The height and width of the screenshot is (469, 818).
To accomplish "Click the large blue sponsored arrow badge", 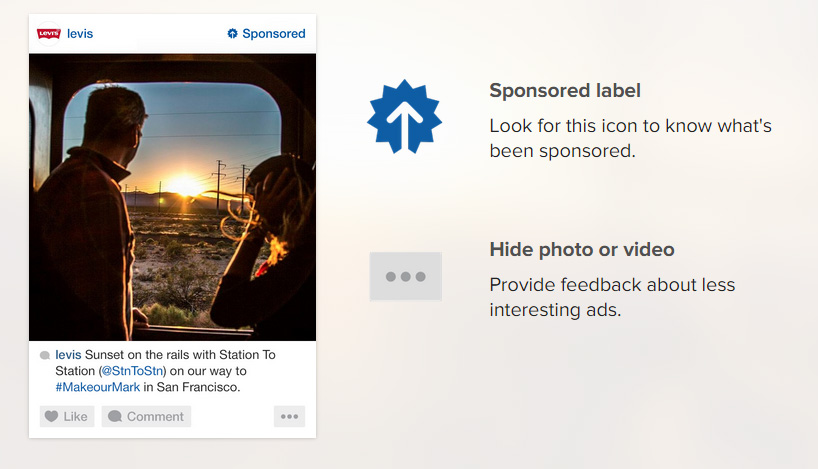I will click(404, 116).
